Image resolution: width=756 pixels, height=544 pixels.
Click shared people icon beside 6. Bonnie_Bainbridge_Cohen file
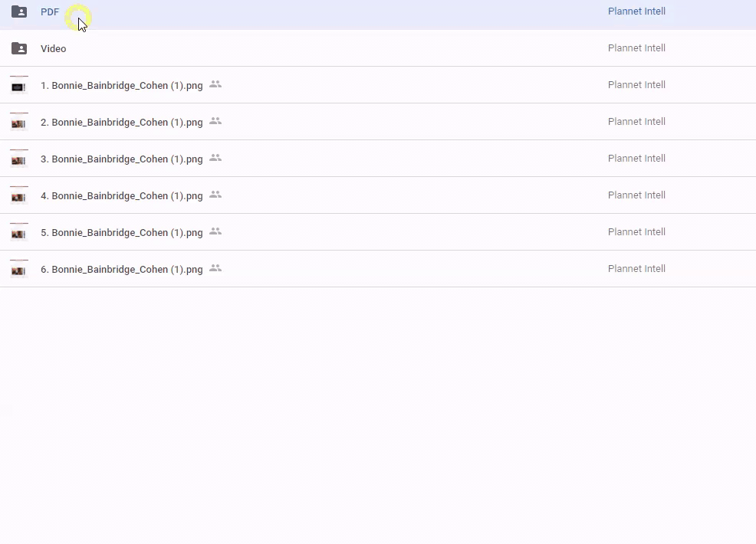[215, 268]
